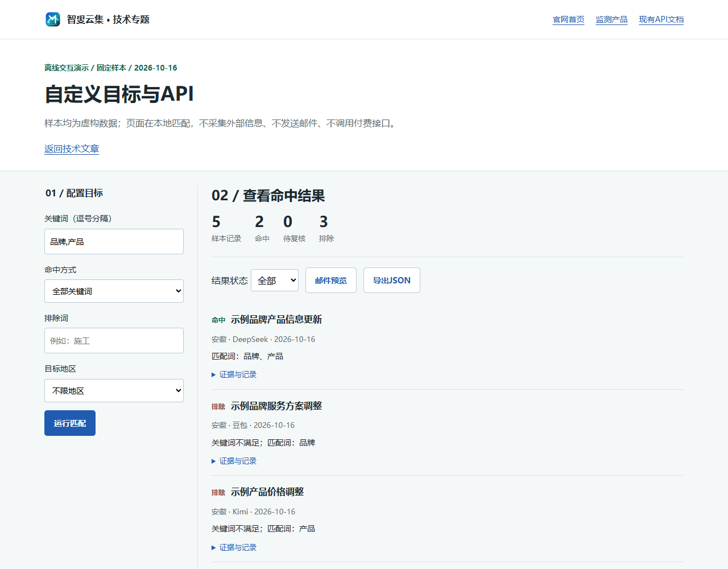This screenshot has width=728, height=569.
Task: Focus the 关键词 input containing 品牌,产品
Action: click(114, 242)
